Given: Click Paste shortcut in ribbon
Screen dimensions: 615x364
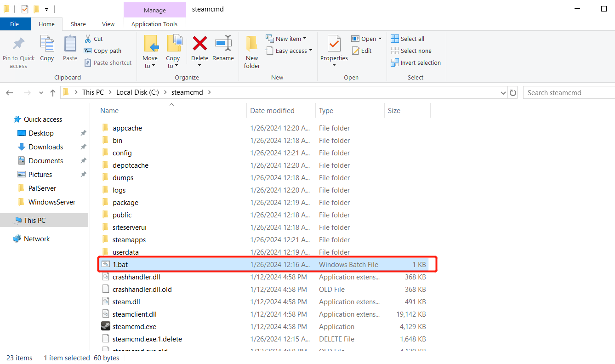Looking at the screenshot, I should 108,63.
